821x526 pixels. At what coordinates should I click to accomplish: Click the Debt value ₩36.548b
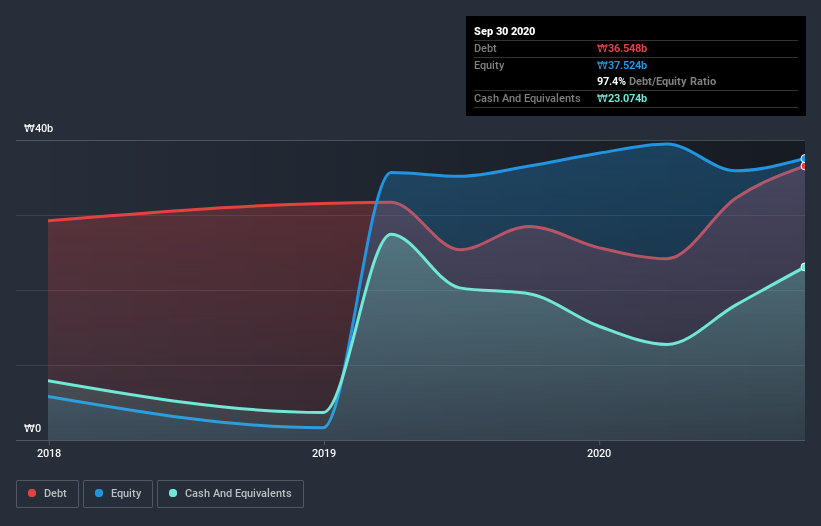point(622,48)
